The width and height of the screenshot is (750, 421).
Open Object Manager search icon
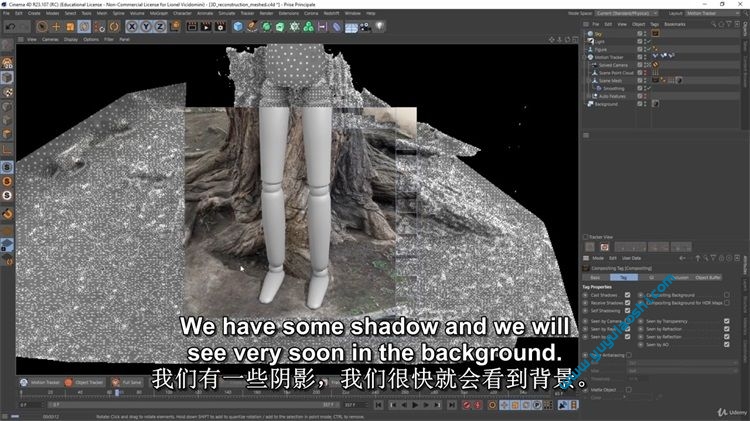tap(714, 24)
